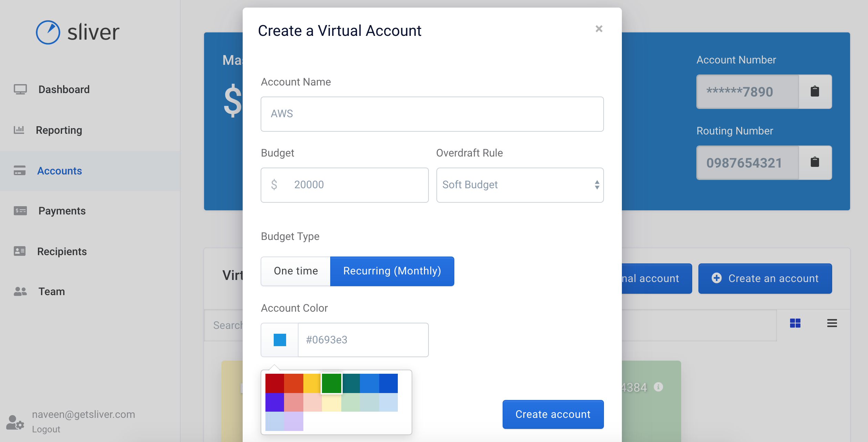Click the naveen@getsliver.com email text
Viewport: 868px width, 442px height.
pos(83,414)
